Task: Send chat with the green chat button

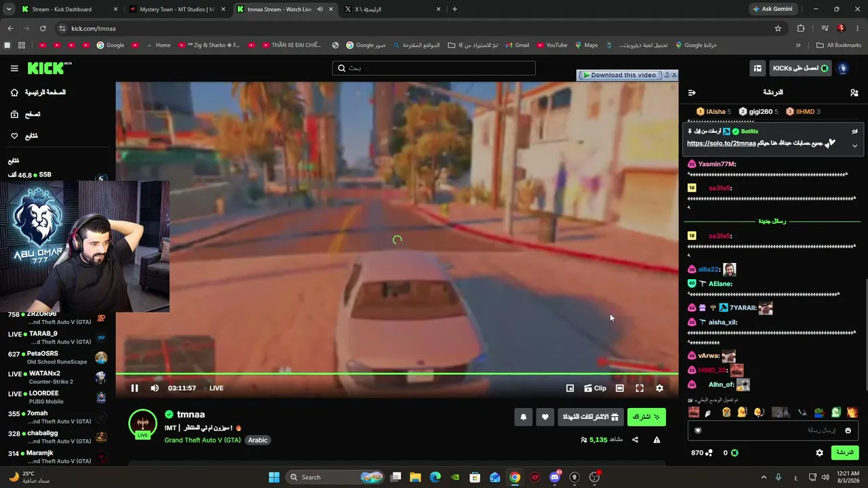Action: click(845, 453)
